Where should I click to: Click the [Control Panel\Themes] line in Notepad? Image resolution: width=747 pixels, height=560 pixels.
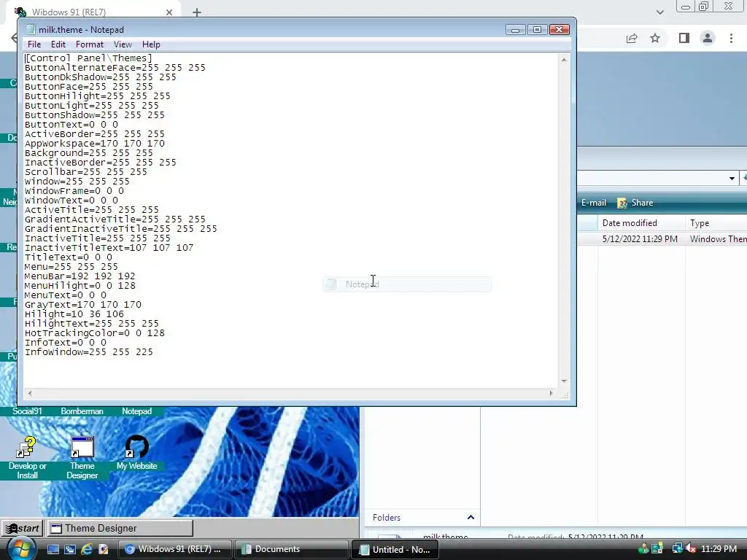[x=88, y=58]
